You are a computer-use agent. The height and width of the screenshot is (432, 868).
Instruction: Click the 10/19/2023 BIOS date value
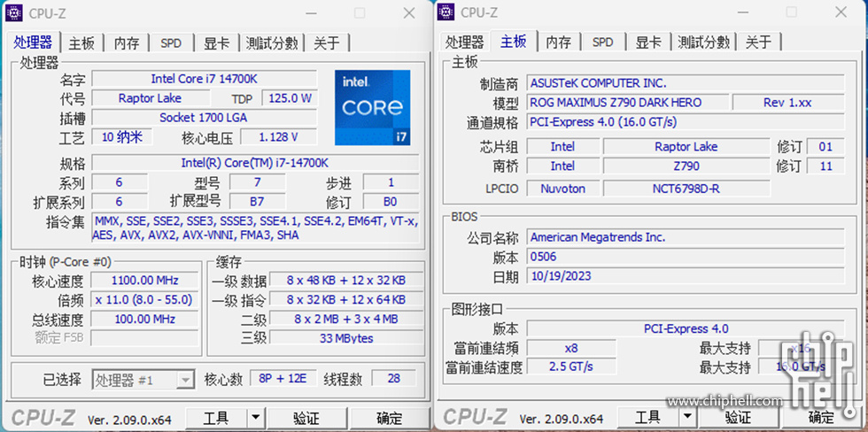click(x=686, y=275)
